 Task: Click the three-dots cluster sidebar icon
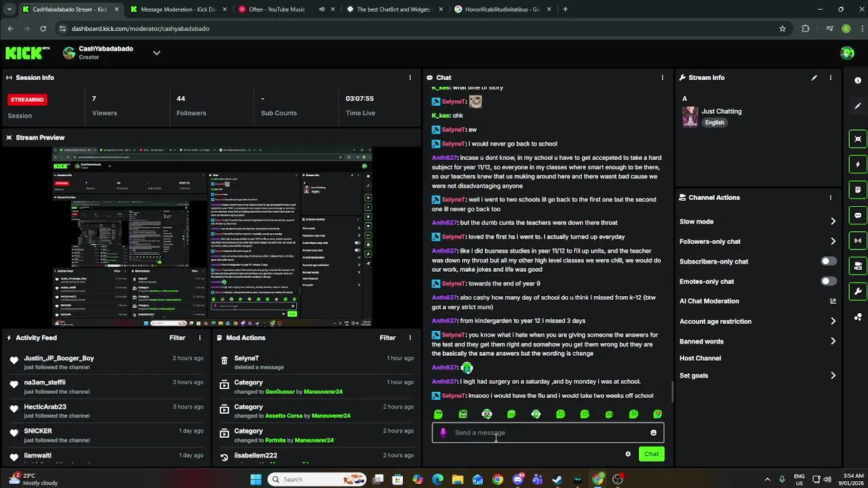point(858,317)
